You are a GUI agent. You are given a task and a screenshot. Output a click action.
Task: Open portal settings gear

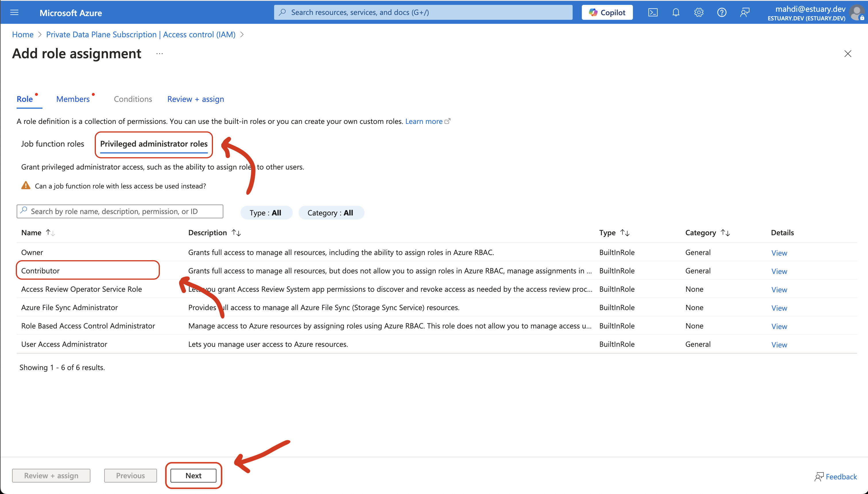click(x=699, y=13)
